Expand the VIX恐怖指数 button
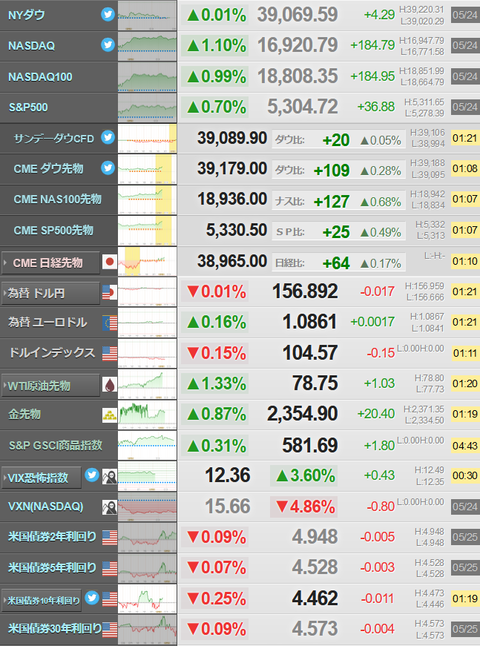 click(x=41, y=477)
